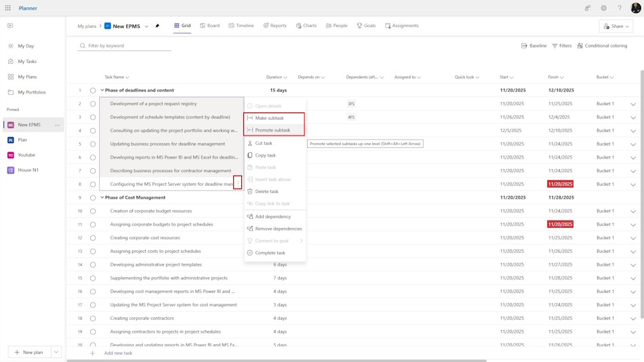
Task: Click the vertical scrollbar on the right
Action: (x=642, y=194)
